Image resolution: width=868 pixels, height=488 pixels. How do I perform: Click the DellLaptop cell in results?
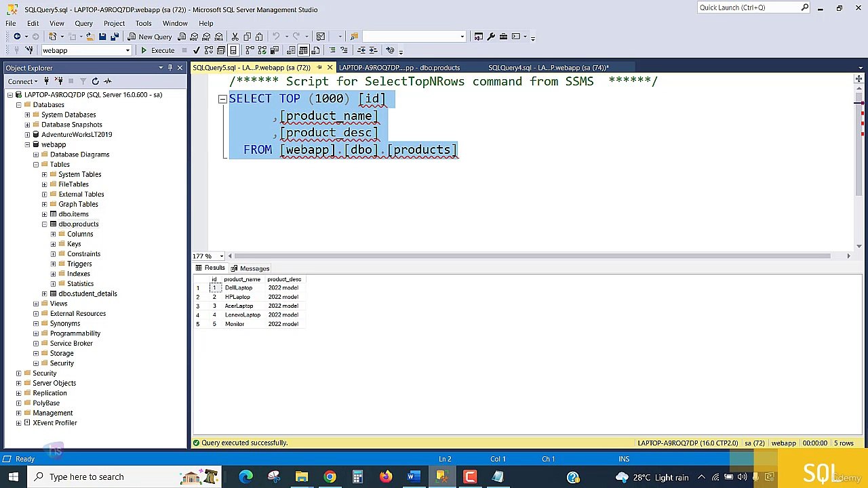coord(242,288)
